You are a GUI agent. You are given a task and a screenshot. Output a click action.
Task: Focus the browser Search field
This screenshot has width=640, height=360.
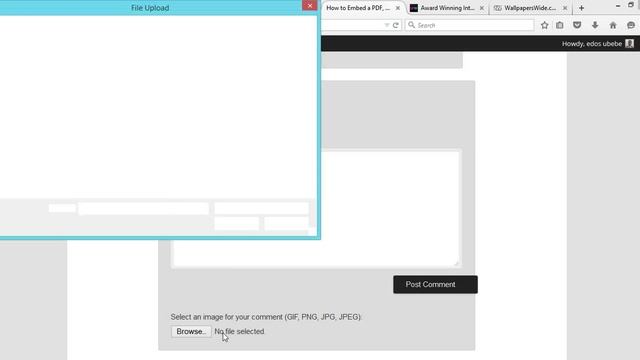(x=469, y=25)
